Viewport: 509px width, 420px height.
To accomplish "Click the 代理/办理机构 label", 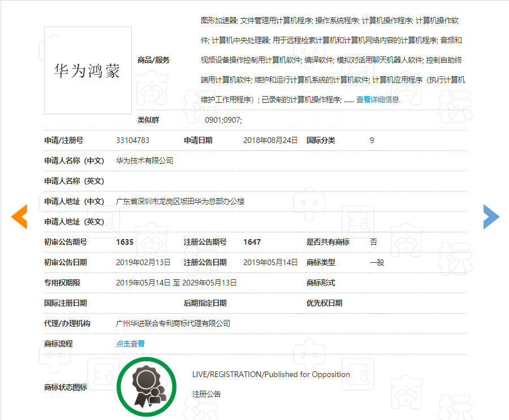I will pyautogui.click(x=67, y=323).
